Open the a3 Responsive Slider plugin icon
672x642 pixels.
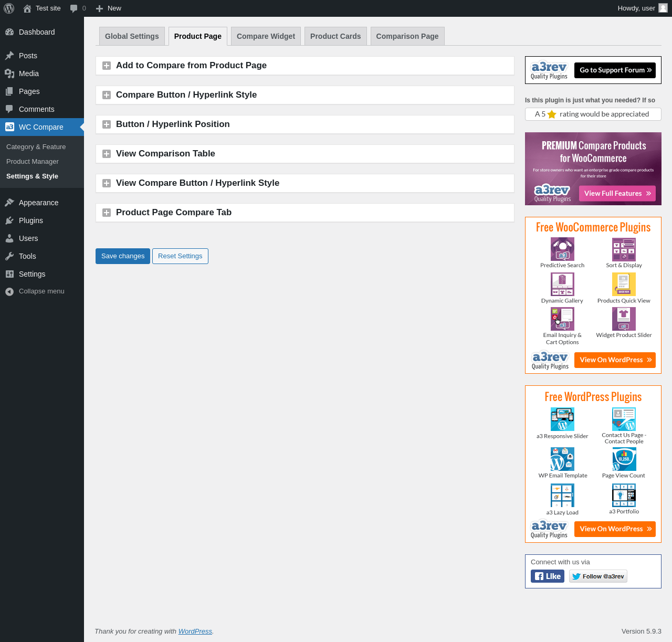[x=562, y=419]
